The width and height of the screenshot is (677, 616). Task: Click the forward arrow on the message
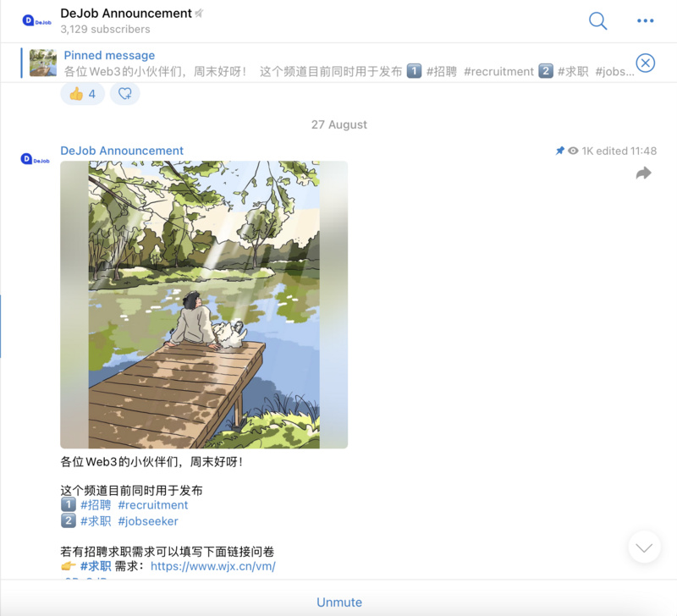(x=643, y=172)
